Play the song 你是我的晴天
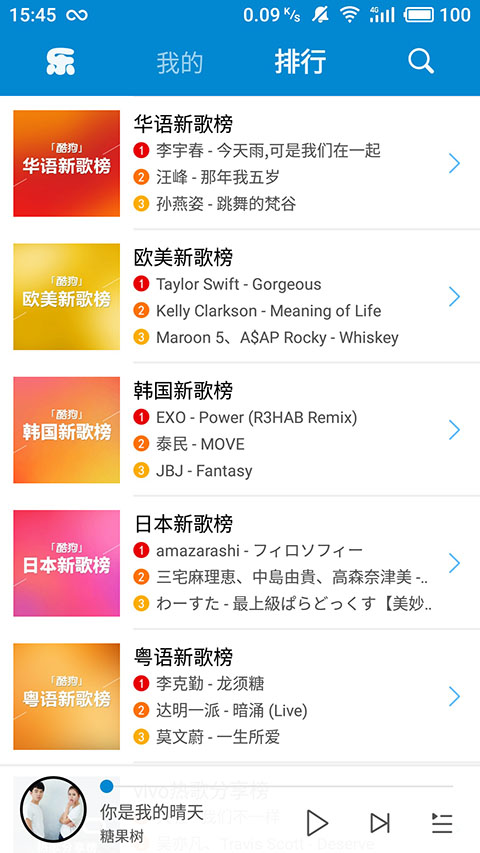The height and width of the screenshot is (853, 480). coord(317,823)
